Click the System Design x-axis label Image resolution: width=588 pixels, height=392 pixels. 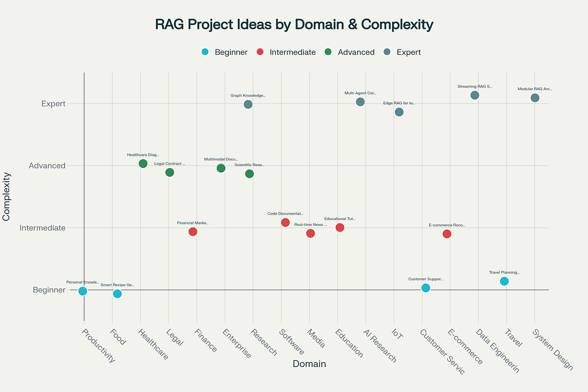click(552, 349)
